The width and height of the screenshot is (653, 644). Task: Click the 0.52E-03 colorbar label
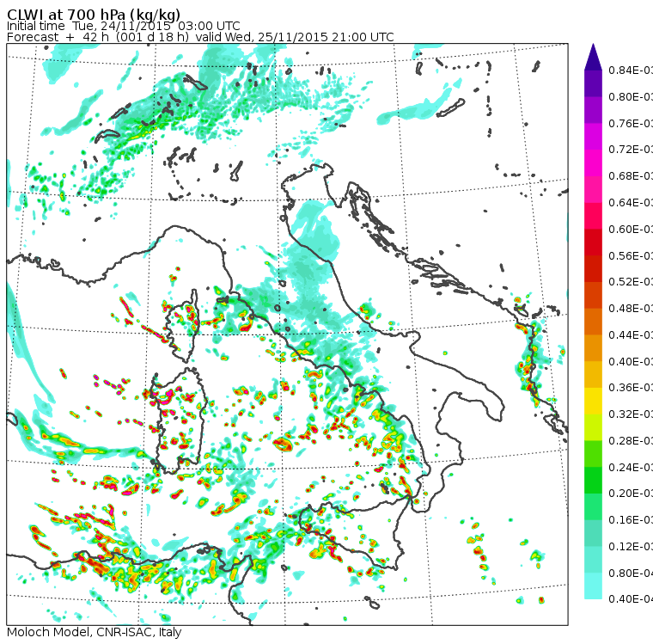630,282
